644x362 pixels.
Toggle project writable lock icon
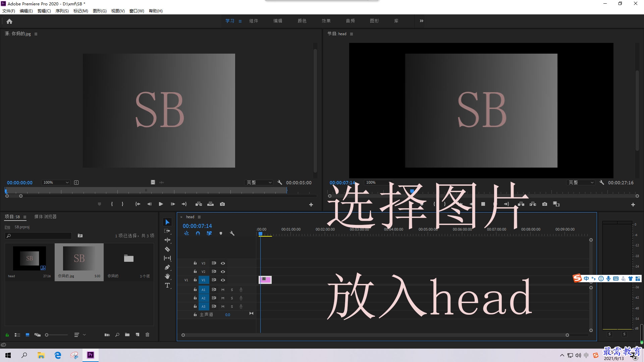pos(7,335)
